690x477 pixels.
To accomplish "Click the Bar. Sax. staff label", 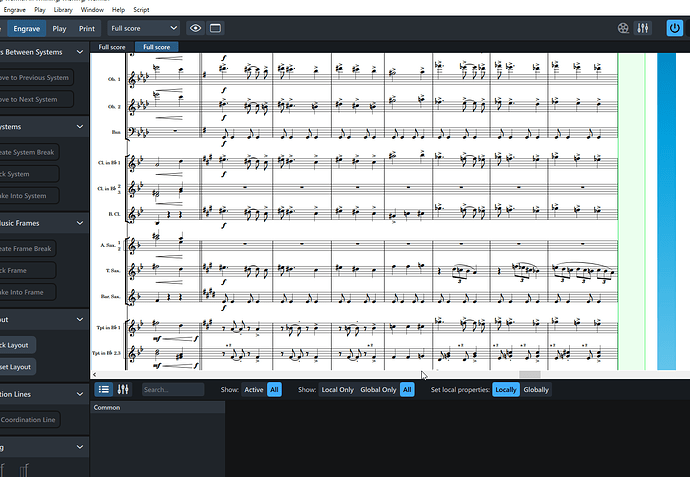I will pyautogui.click(x=110, y=297).
